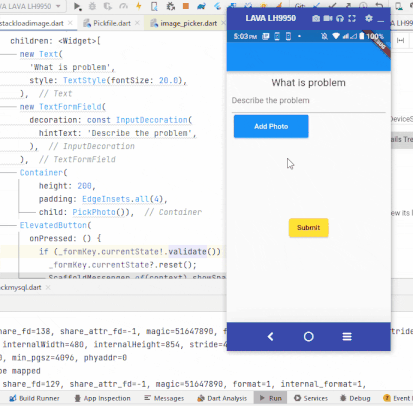Open the App Inspection tool window

point(103,398)
